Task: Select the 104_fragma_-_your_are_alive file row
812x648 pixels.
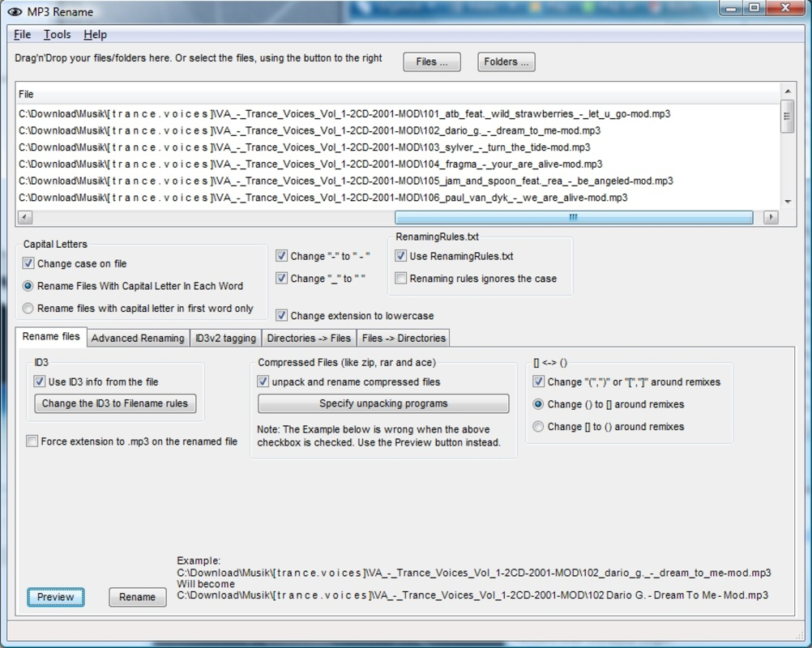Action: (398, 164)
